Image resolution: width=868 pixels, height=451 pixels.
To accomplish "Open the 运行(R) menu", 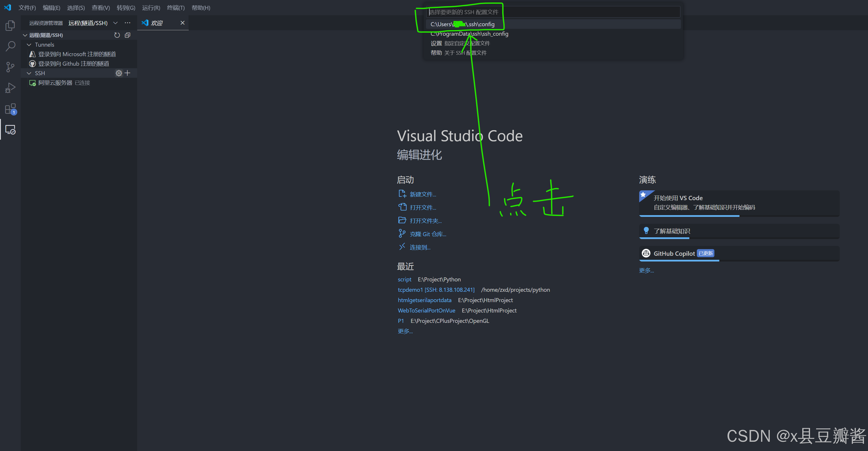I will 151,7.
